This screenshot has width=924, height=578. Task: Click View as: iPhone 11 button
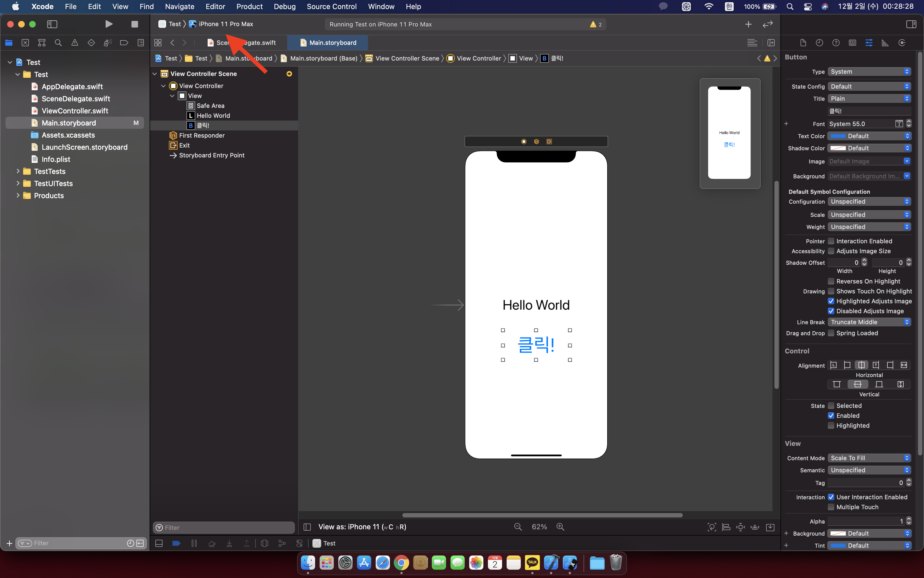tap(362, 527)
